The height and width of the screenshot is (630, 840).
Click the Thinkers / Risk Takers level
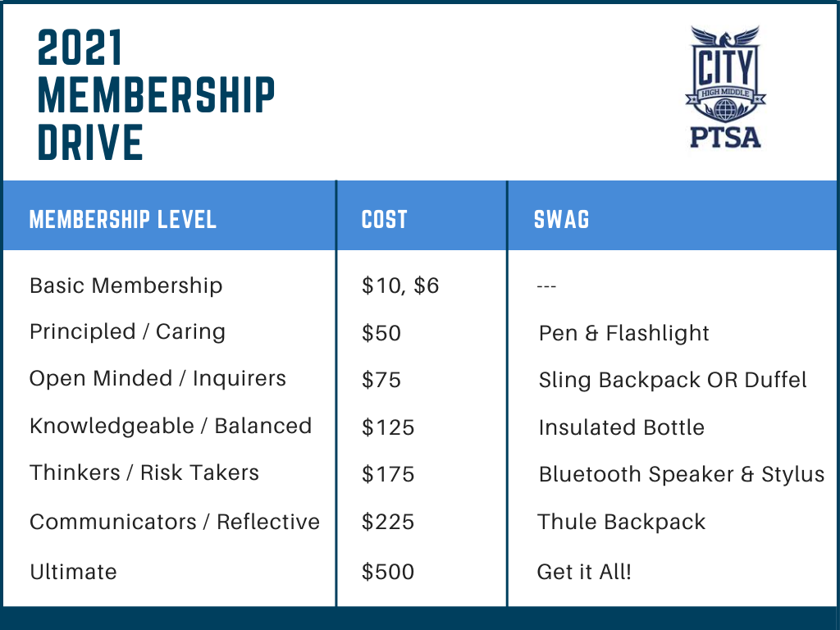click(x=144, y=473)
